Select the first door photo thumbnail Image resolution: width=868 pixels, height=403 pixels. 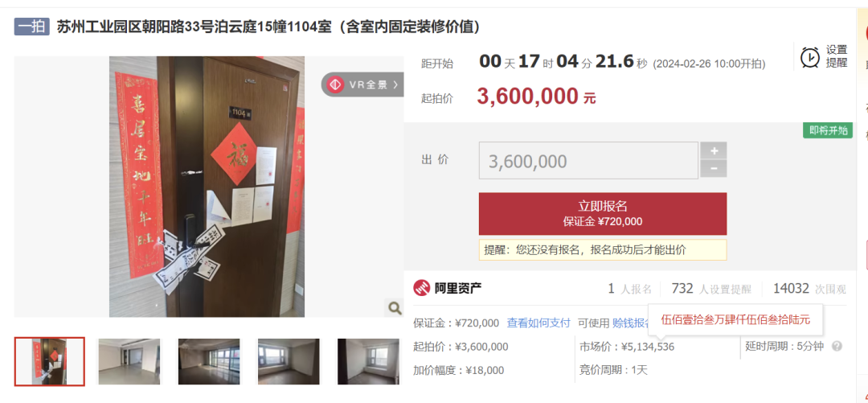50,361
